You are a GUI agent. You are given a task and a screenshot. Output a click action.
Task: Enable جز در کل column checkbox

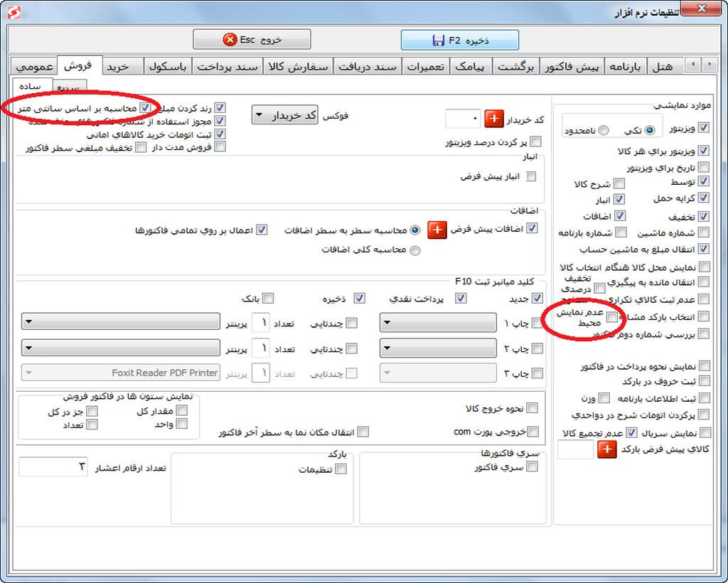[x=92, y=411]
